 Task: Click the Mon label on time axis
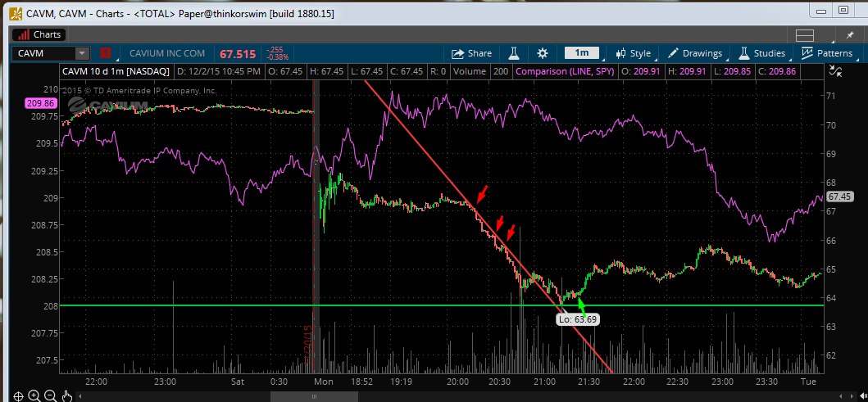(323, 382)
